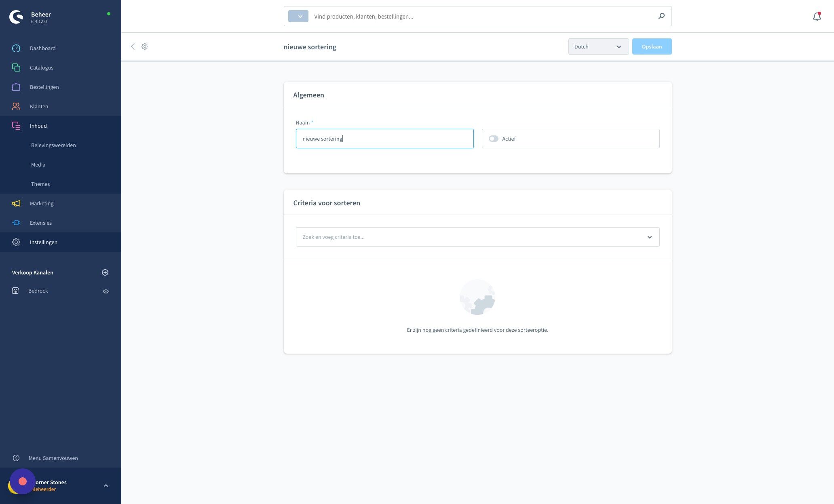
Task: Click Menu Samenvouwen to collapse sidebar
Action: click(x=53, y=458)
